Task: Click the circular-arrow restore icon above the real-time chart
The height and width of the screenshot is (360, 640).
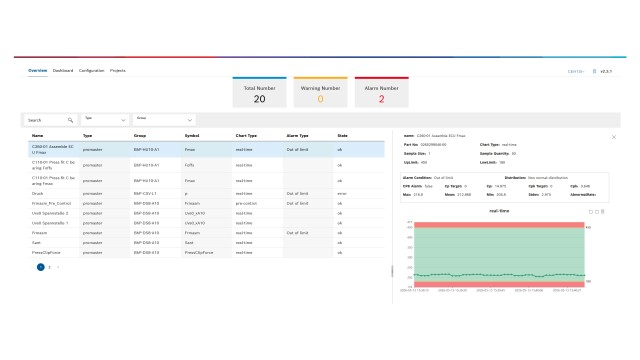Action: 590,211
